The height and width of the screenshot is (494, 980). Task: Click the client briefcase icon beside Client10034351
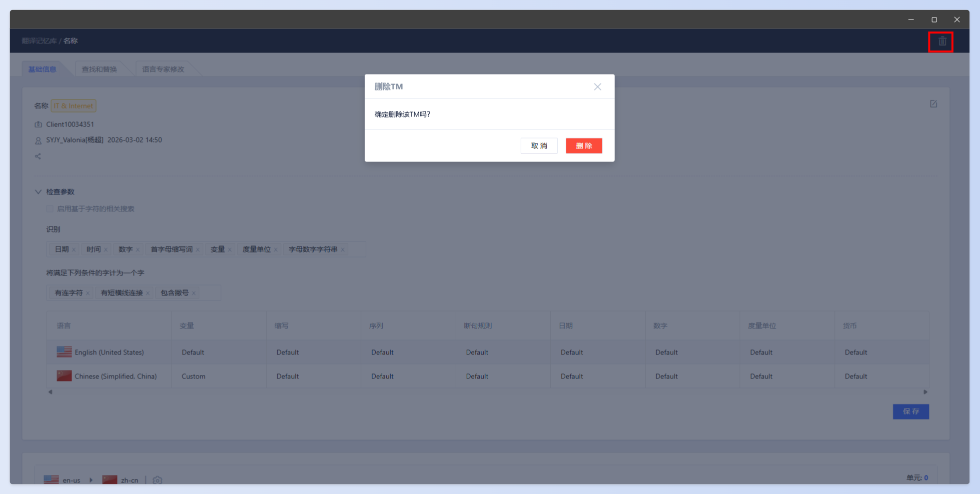point(38,124)
